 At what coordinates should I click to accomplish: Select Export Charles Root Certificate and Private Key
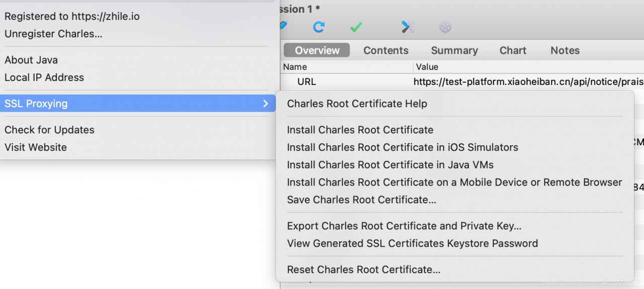coord(404,226)
